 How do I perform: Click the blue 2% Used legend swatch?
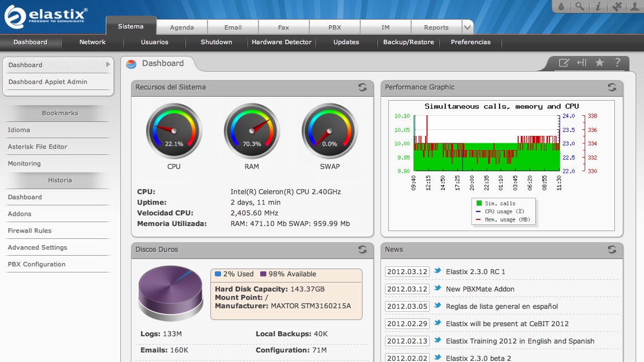(x=218, y=274)
